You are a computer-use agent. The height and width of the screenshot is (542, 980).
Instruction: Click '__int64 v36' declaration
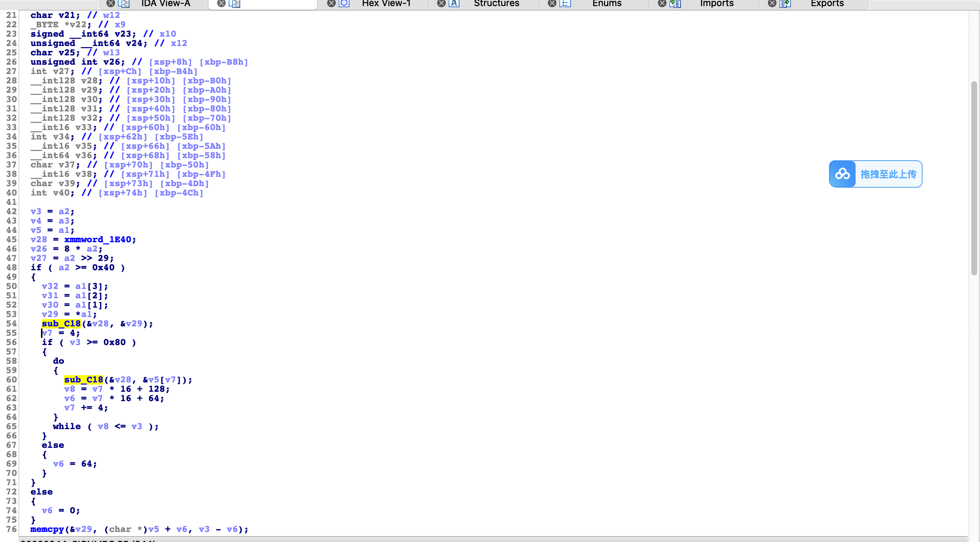coord(64,155)
